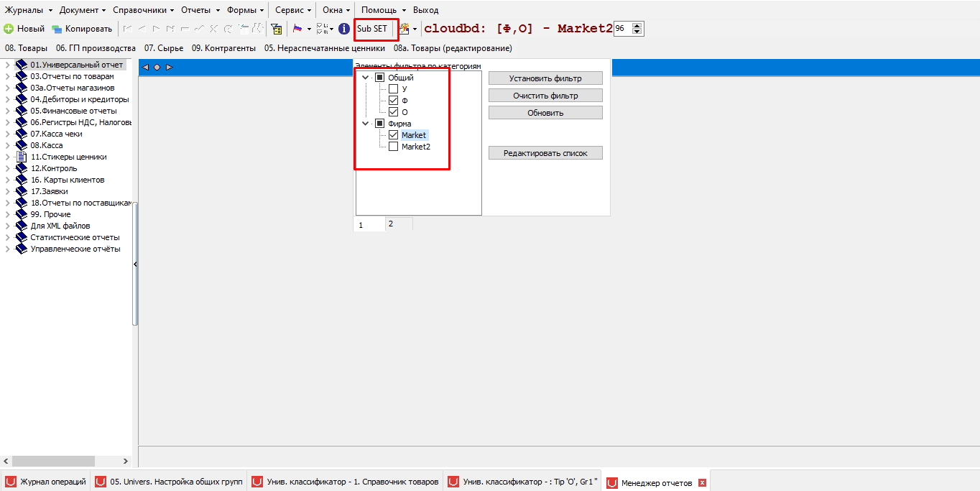980x491 pixels.
Task: Open the 05. Нераспечатанные ценники shortcut
Action: point(324,48)
